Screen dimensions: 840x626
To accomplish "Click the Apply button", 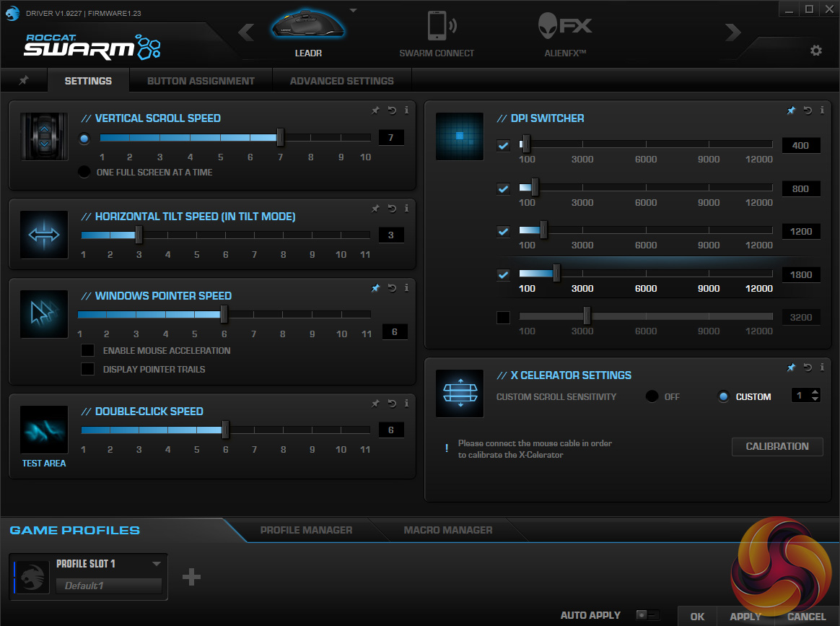I will [745, 617].
